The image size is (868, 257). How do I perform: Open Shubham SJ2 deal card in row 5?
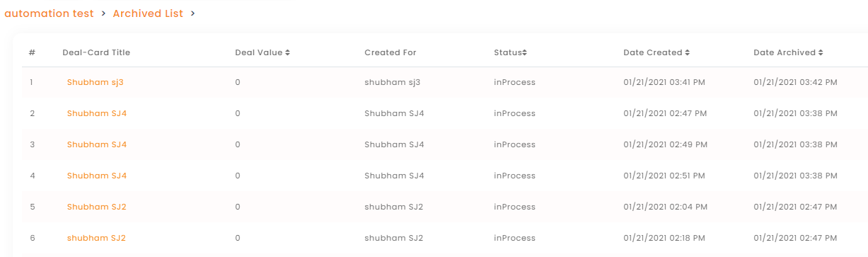96,207
